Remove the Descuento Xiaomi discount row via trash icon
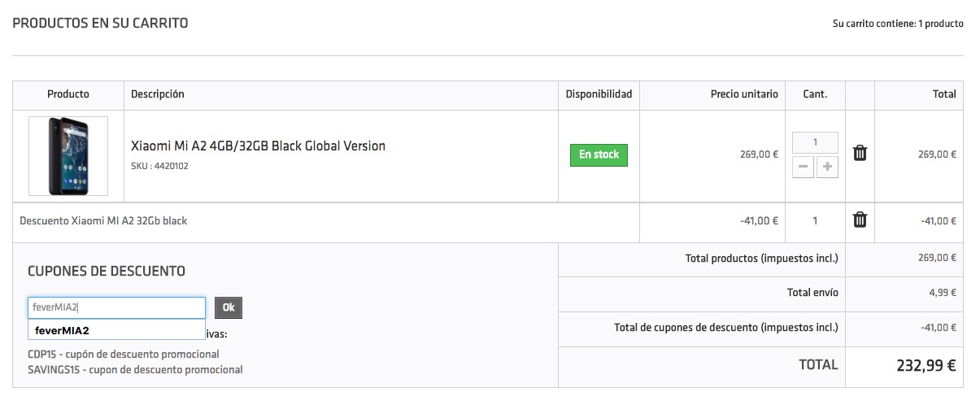This screenshot has width=980, height=405. tap(860, 220)
